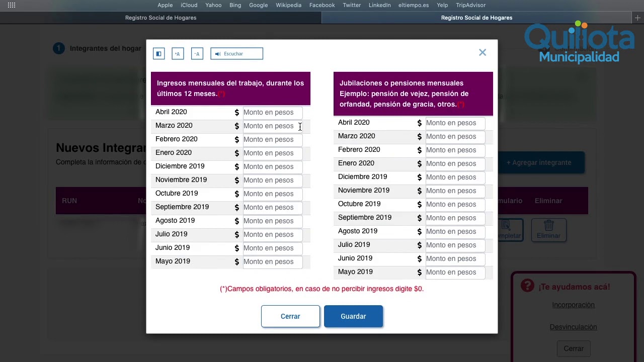Open Apple bookmark

pyautogui.click(x=165, y=5)
